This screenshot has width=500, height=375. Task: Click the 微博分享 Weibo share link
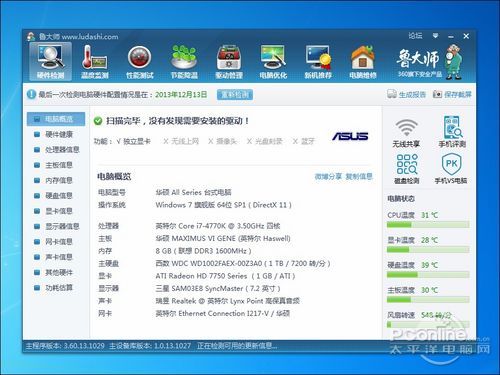tap(328, 176)
